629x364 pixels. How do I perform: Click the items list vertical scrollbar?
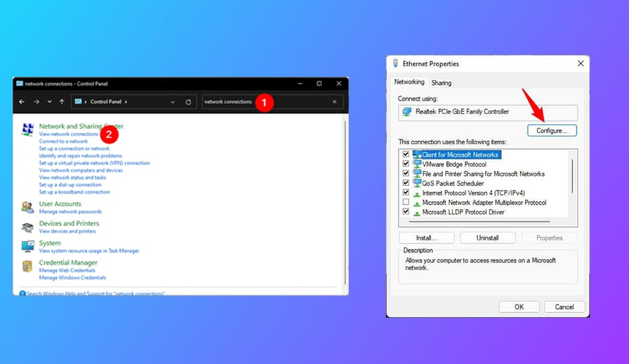[x=573, y=177]
